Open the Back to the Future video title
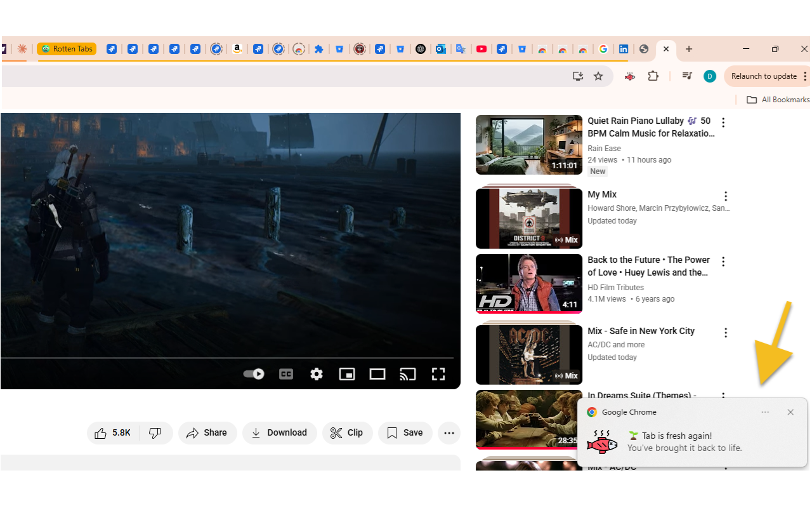The height and width of the screenshot is (508, 812). click(648, 266)
